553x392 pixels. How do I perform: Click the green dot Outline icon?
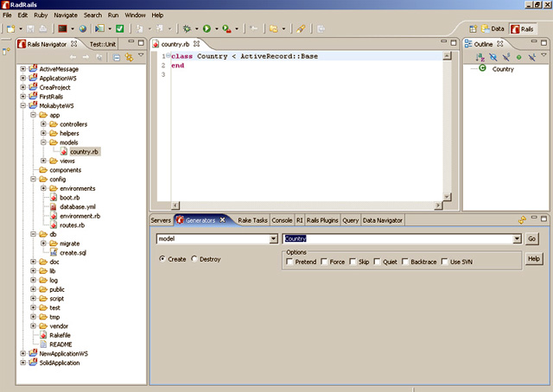[518, 57]
